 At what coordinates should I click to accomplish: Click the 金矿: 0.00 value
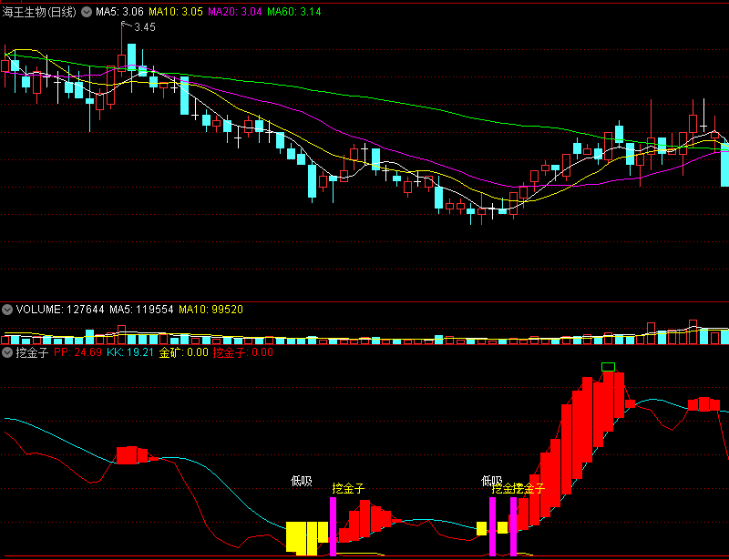[184, 352]
